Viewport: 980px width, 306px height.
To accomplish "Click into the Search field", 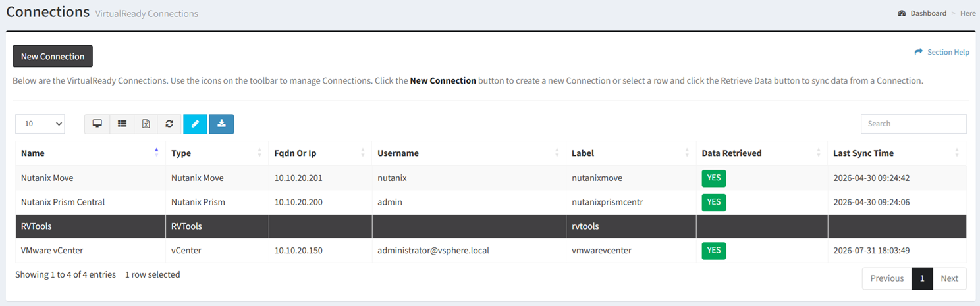I will tap(913, 124).
